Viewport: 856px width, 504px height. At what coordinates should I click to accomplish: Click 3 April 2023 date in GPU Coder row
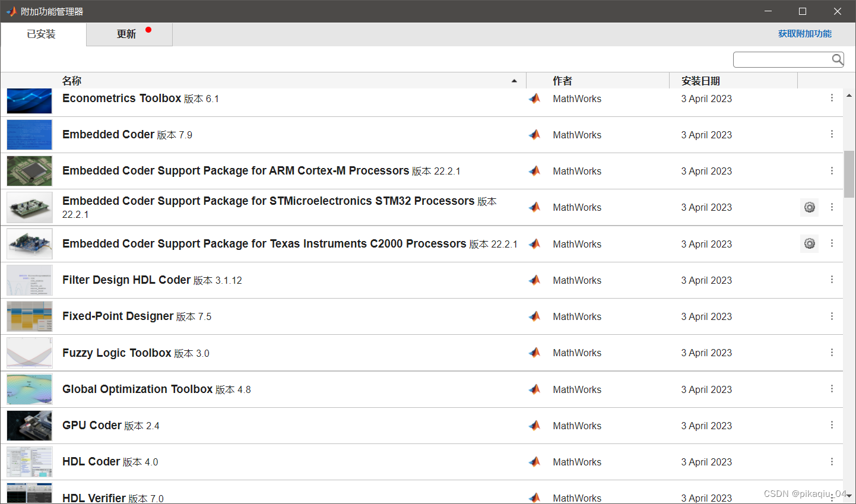click(706, 426)
